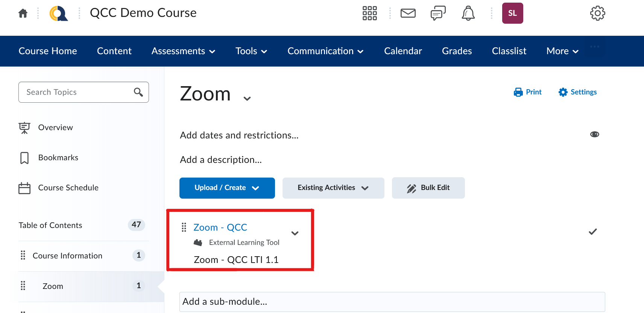
Task: Click the Bulk Edit button
Action: (428, 188)
